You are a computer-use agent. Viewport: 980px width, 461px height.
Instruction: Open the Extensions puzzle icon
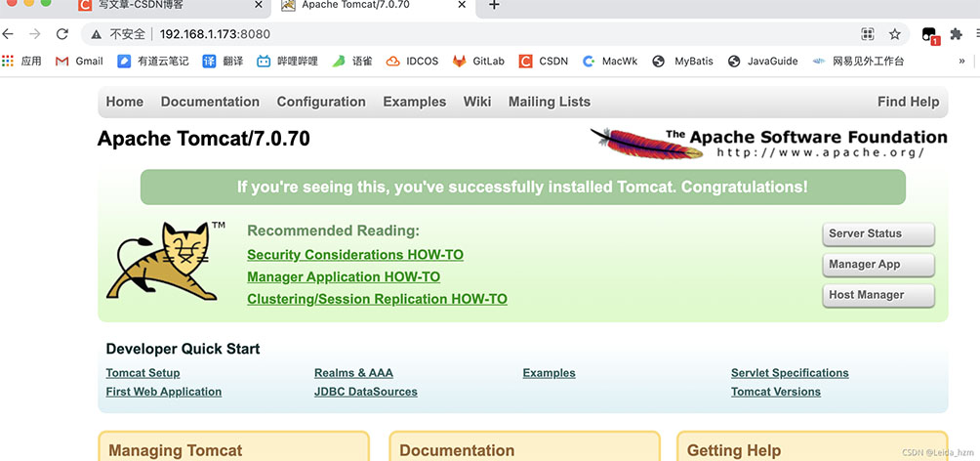click(x=957, y=34)
